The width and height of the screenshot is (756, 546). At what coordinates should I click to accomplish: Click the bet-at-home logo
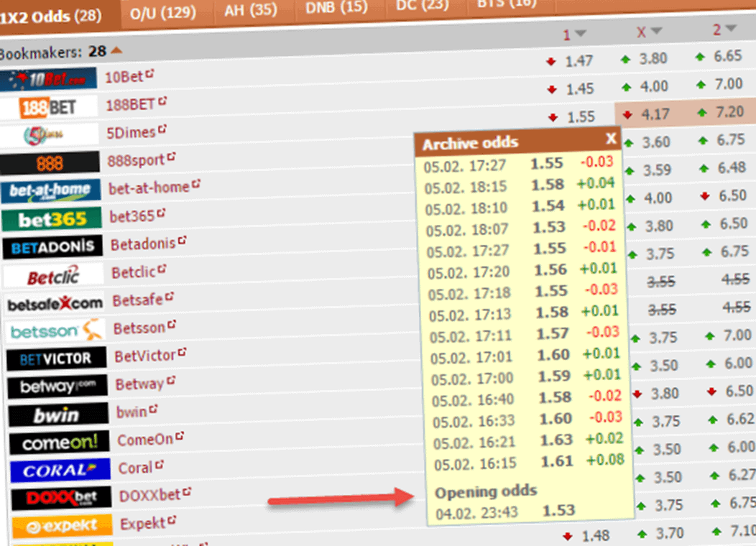[x=50, y=190]
